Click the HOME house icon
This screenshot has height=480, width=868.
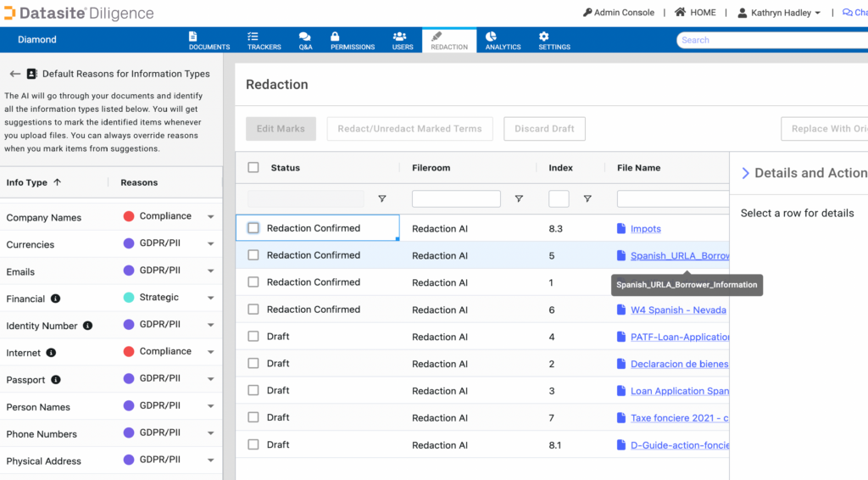pos(680,12)
